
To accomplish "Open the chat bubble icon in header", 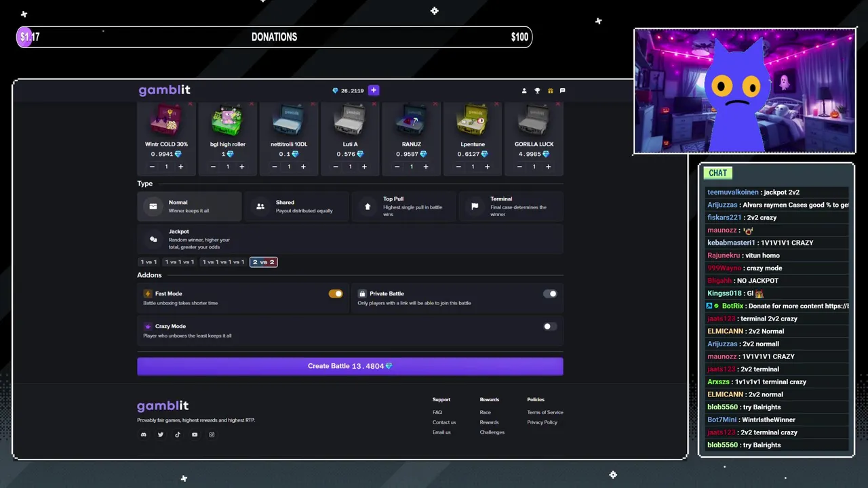I will point(563,91).
